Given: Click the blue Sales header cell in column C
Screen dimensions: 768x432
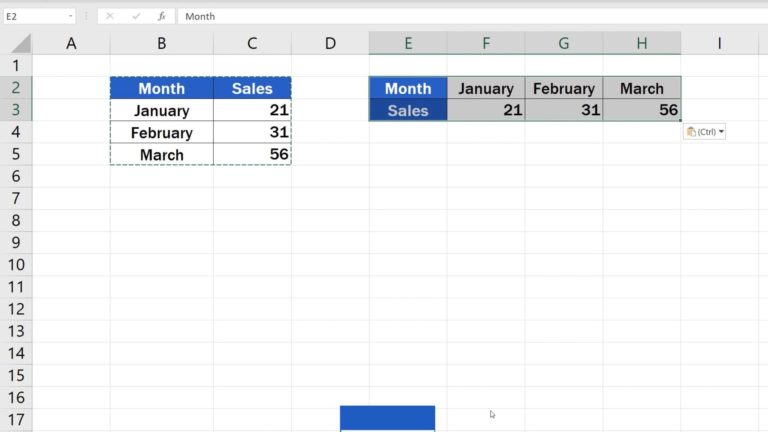Looking at the screenshot, I should [252, 88].
